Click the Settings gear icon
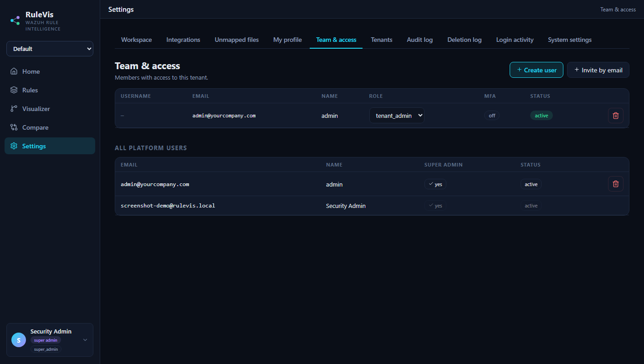Screen dimensions: 644x364 pos(14,146)
